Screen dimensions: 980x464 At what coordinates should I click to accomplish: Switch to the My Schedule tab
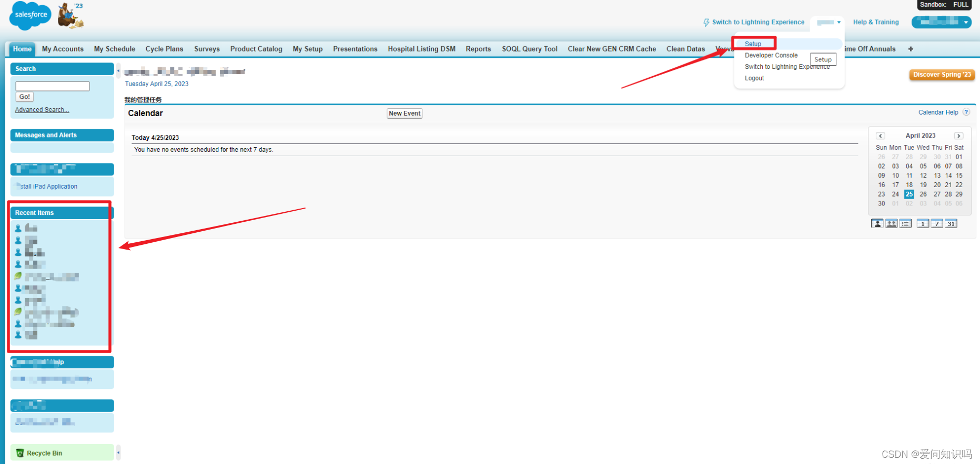(115, 49)
